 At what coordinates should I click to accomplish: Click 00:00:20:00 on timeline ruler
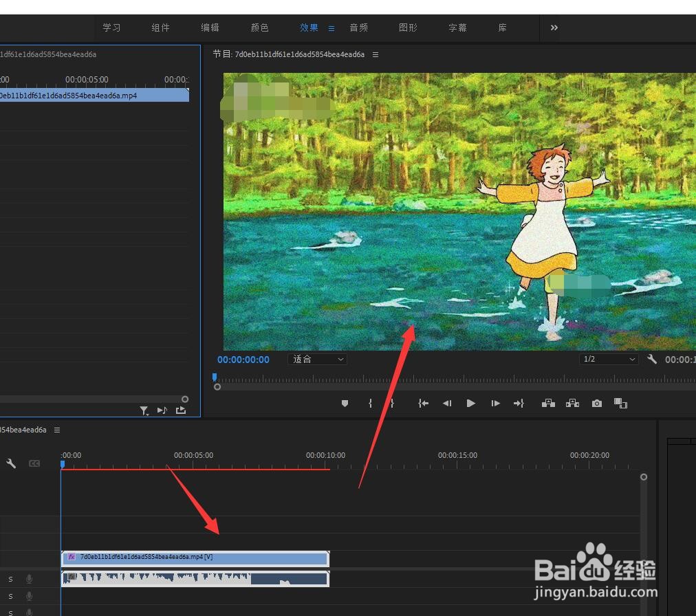point(589,455)
